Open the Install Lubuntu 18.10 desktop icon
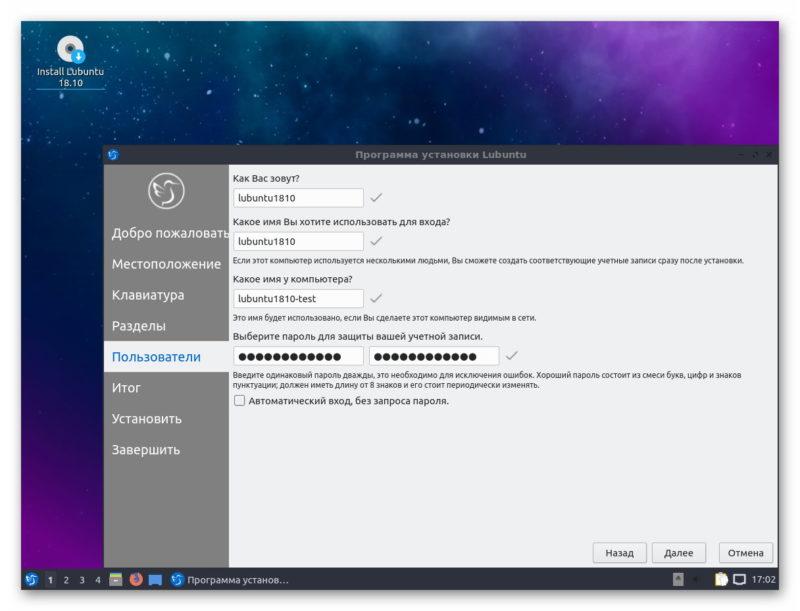This screenshot has width=800, height=611. click(x=70, y=62)
